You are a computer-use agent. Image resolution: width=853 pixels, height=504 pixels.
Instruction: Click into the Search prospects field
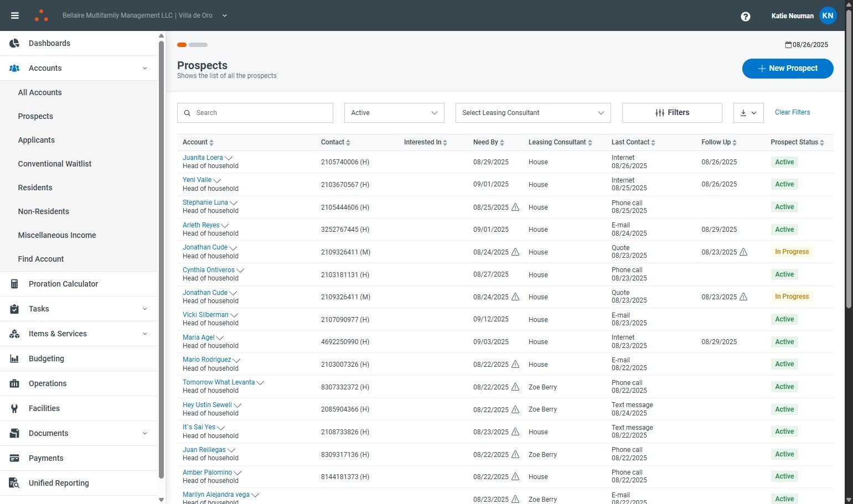pos(255,113)
